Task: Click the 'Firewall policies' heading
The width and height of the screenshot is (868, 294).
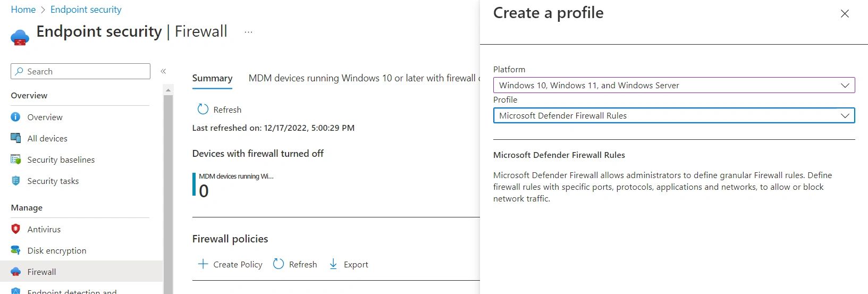Action: pyautogui.click(x=230, y=239)
